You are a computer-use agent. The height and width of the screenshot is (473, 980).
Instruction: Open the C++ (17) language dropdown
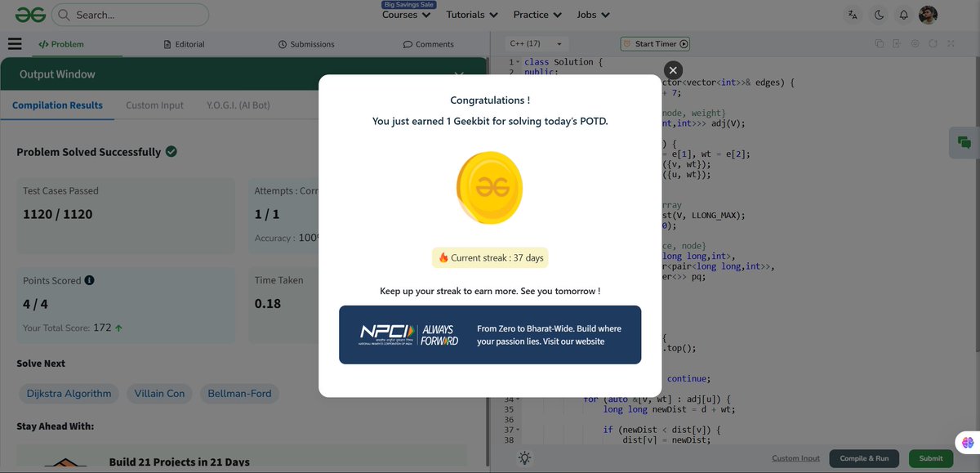(x=536, y=44)
